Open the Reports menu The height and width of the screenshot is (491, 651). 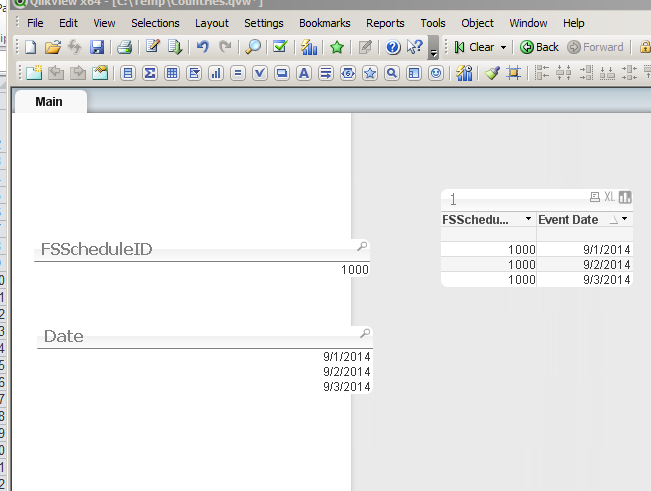point(385,23)
